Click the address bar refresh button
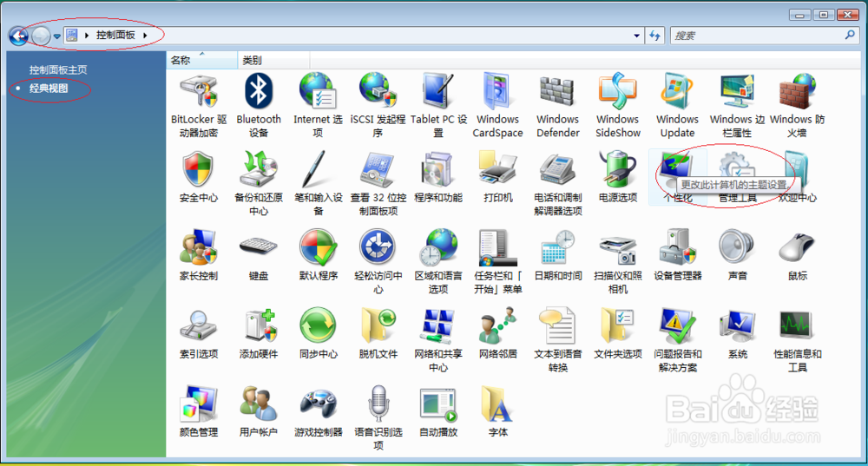 pyautogui.click(x=654, y=36)
